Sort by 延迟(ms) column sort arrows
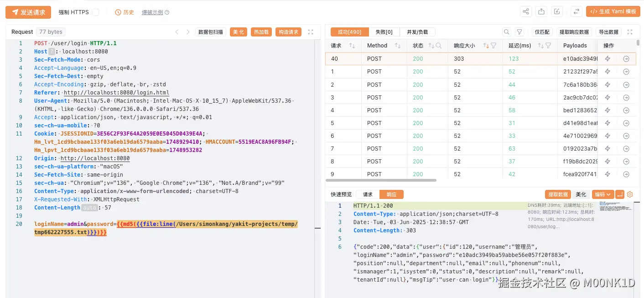The image size is (644, 298). [x=541, y=46]
